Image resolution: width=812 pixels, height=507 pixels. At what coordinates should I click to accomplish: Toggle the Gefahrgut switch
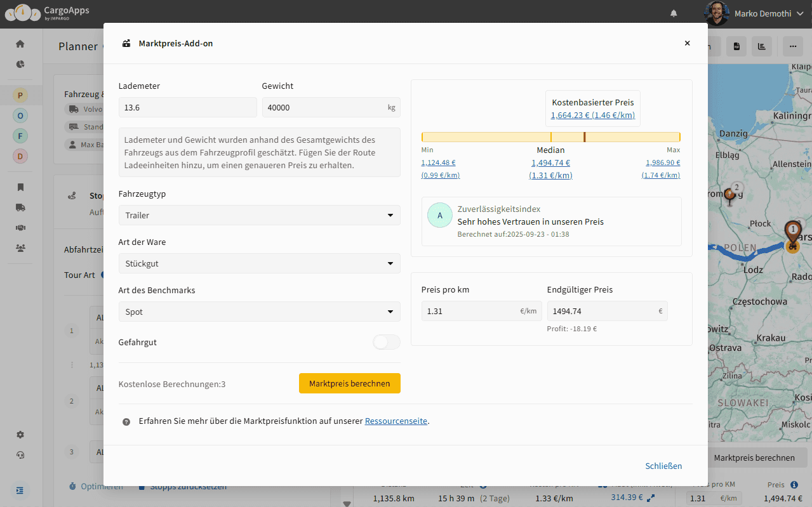point(386,342)
